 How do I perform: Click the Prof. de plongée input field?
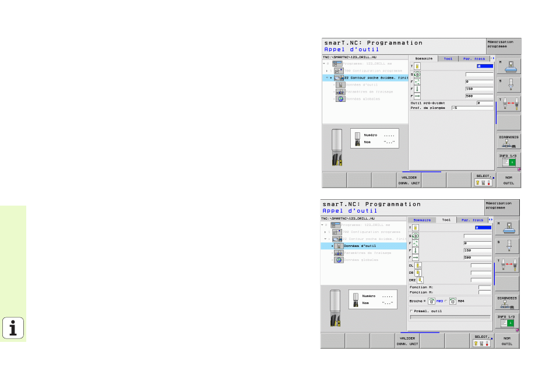click(472, 108)
